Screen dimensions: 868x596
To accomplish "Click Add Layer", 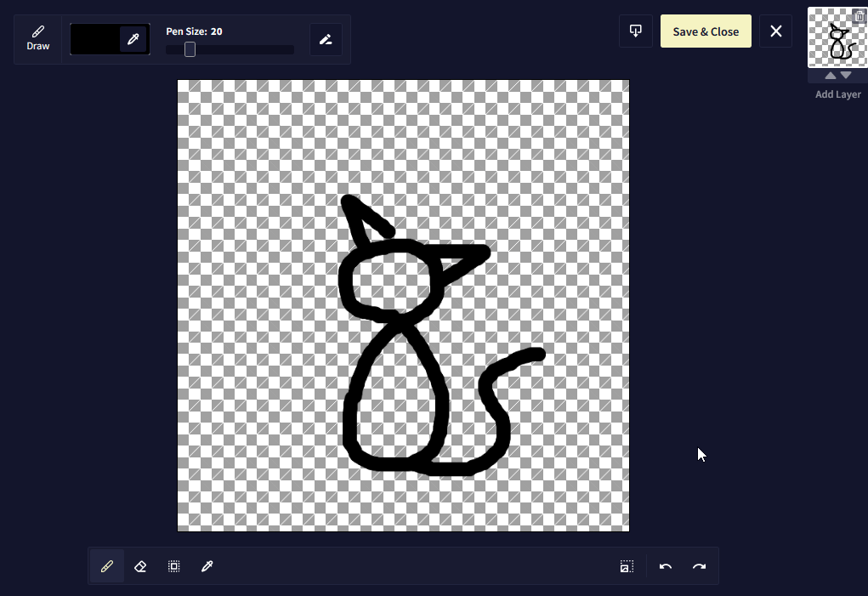I will [x=837, y=94].
